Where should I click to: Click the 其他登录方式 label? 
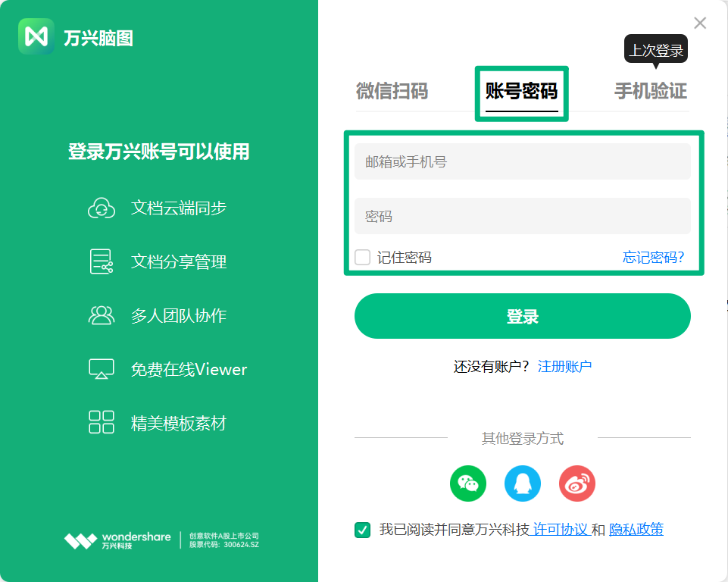pos(522,438)
